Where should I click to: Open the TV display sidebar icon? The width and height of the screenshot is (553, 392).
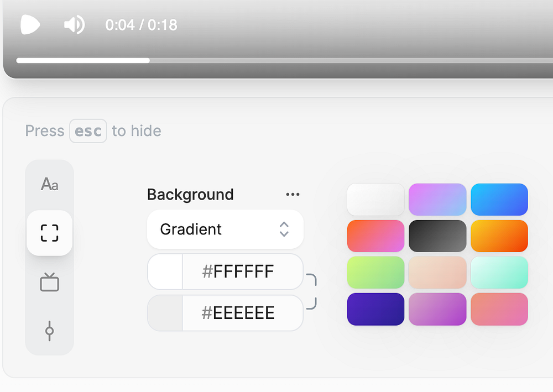pyautogui.click(x=49, y=282)
